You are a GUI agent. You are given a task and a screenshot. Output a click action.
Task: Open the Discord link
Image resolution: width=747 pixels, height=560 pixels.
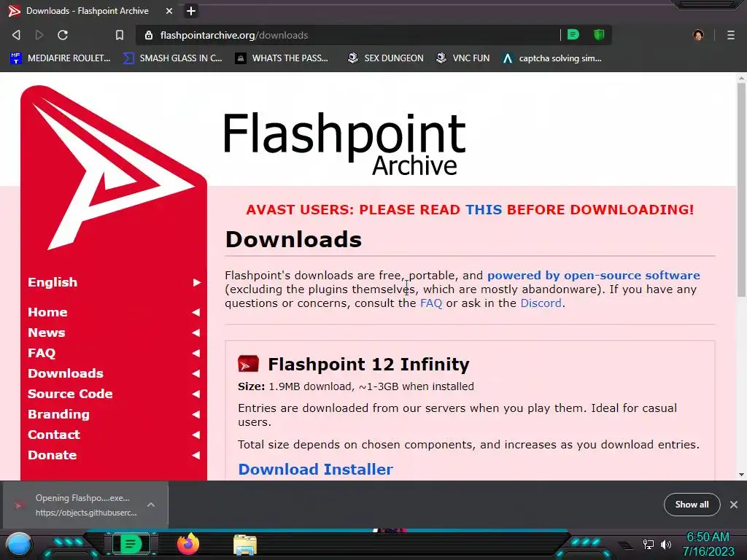(541, 303)
